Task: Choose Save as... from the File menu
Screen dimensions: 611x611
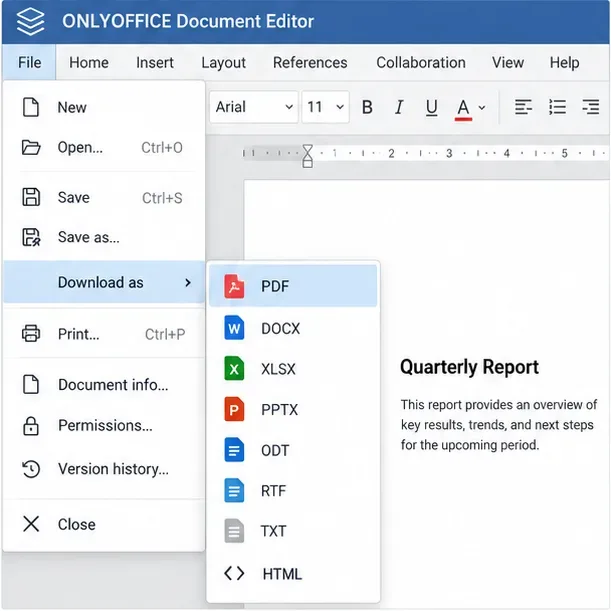Action: [x=104, y=237]
